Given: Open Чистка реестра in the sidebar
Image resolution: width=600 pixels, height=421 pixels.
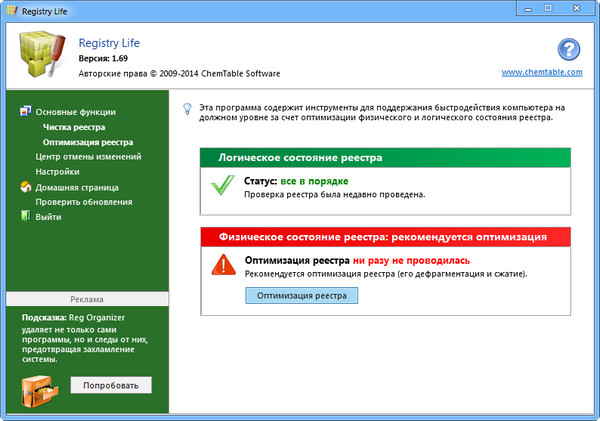Looking at the screenshot, I should coord(74,128).
